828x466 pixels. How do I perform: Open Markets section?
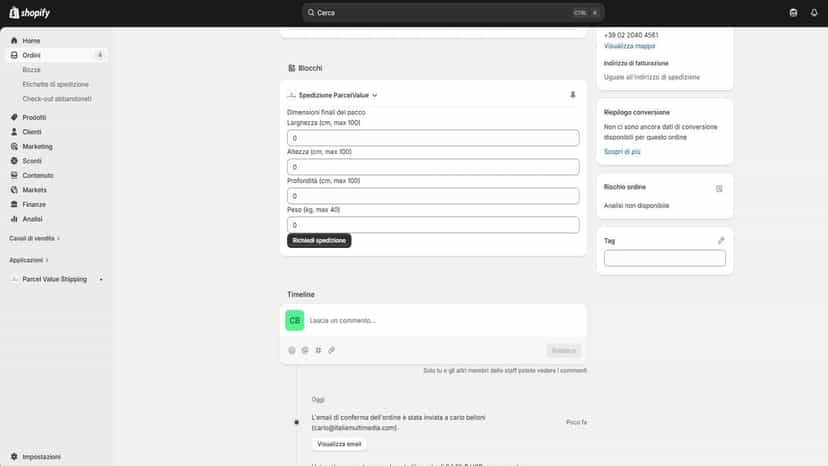tap(34, 190)
